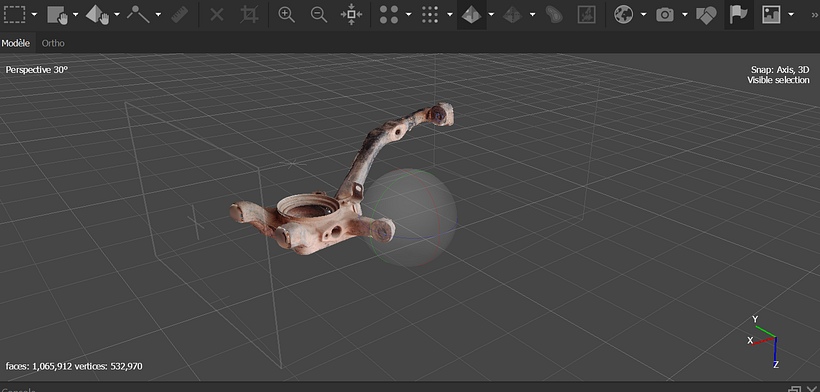Toggle the Show Markers flag icon
820x392 pixels.
pos(738,15)
